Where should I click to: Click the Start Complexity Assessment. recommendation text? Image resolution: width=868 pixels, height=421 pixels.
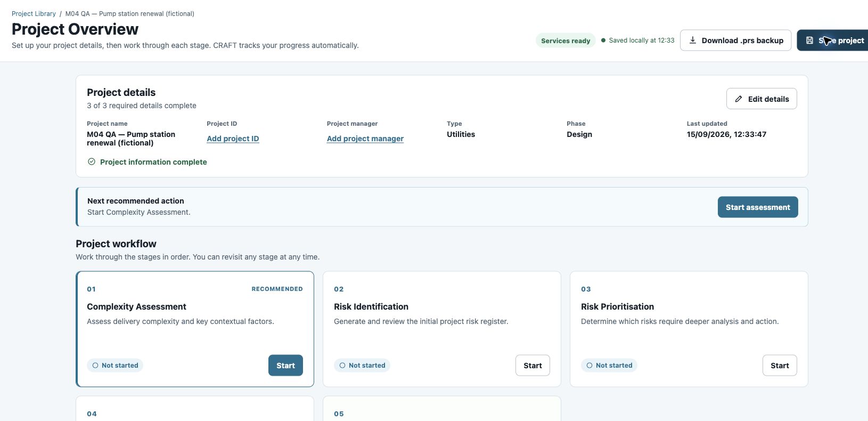click(138, 212)
